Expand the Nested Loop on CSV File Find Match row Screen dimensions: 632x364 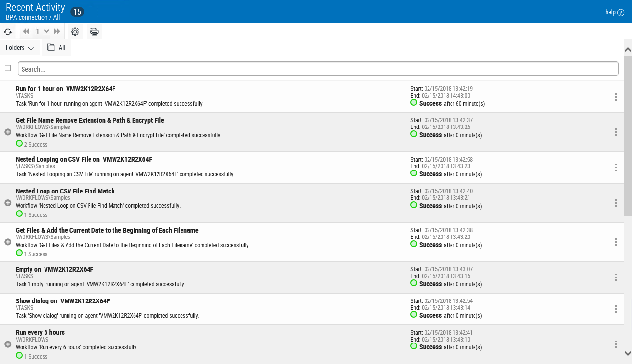[8, 203]
